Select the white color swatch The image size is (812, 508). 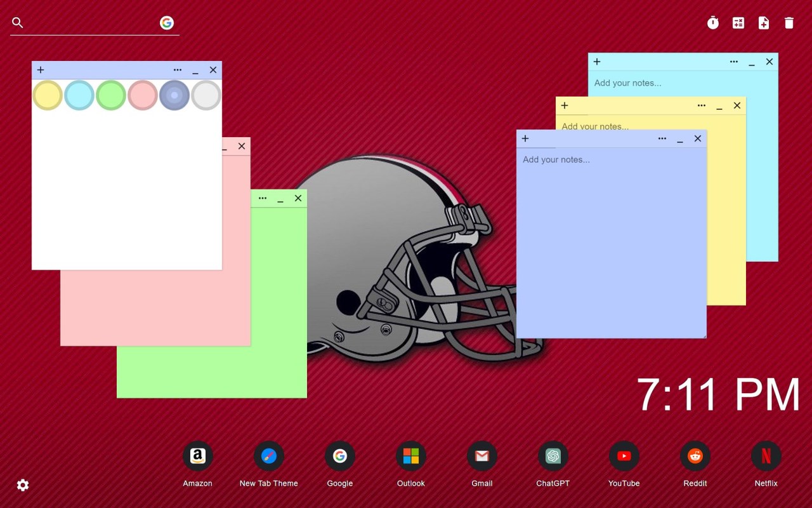(x=206, y=95)
